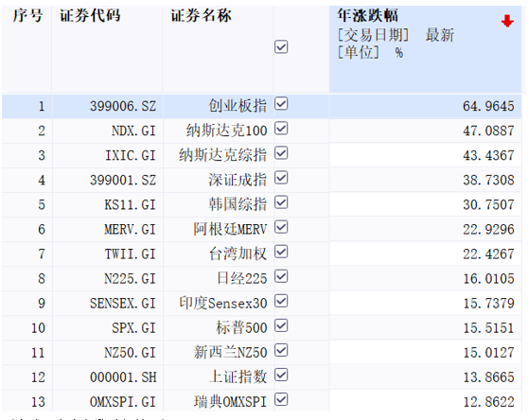Image resolution: width=528 pixels, height=420 pixels.
Task: Select code cell SENSEX.GI
Action: tap(123, 304)
